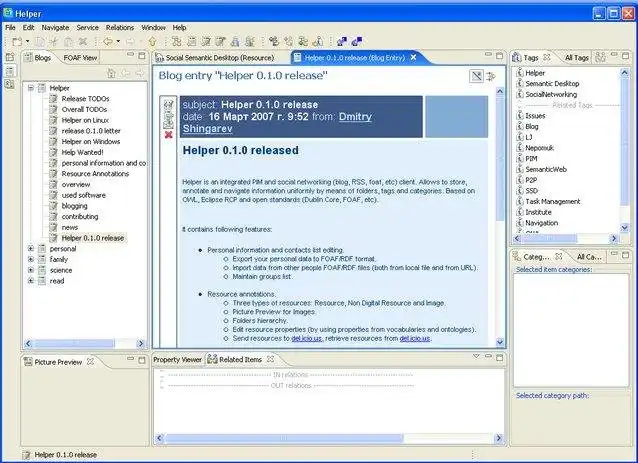Toggle the image display button in blog entry header
This screenshot has height=463, width=638.
(x=476, y=76)
